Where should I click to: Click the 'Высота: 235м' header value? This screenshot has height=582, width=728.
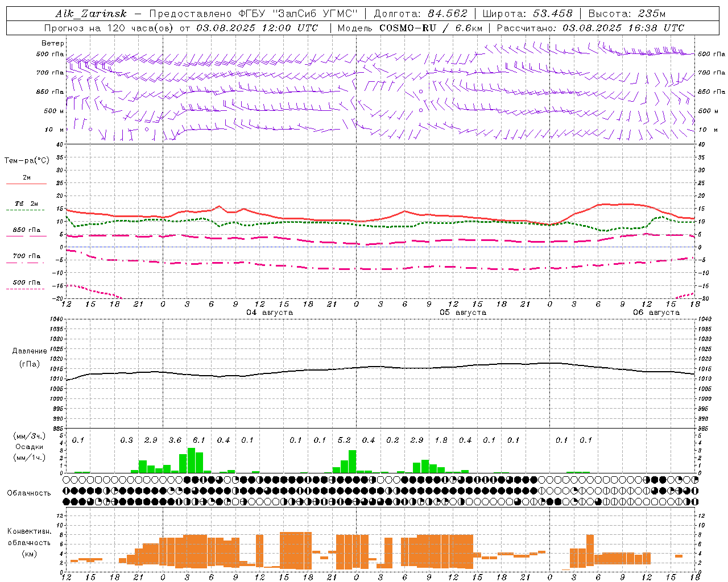[x=627, y=14]
